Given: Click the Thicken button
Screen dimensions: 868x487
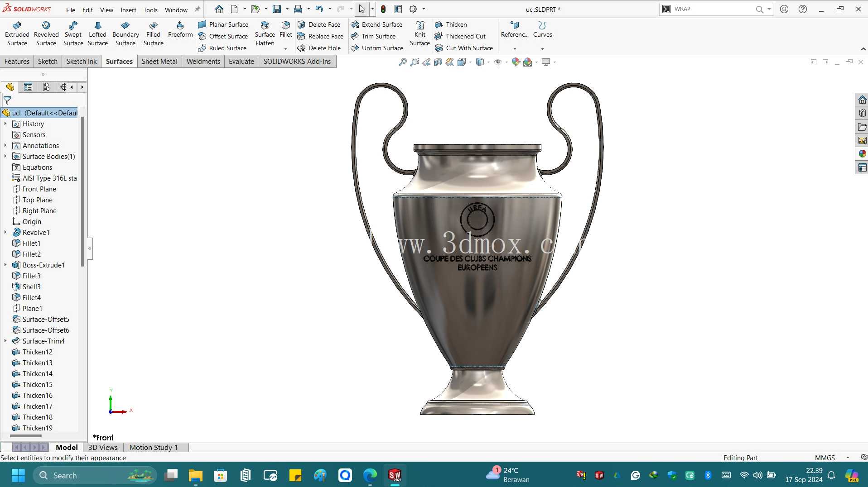Looking at the screenshot, I should [x=451, y=24].
